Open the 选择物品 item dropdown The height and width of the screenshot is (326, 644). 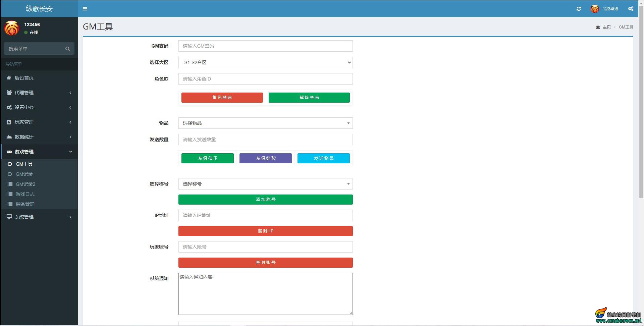[x=266, y=123]
